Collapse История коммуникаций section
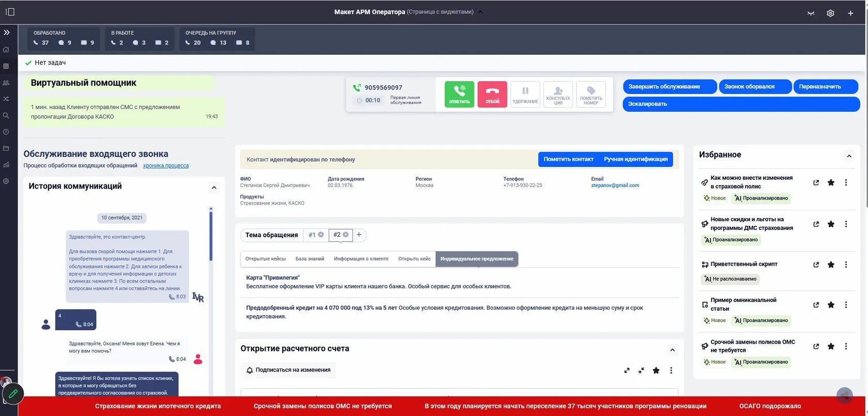This screenshot has height=416, width=868. point(214,187)
